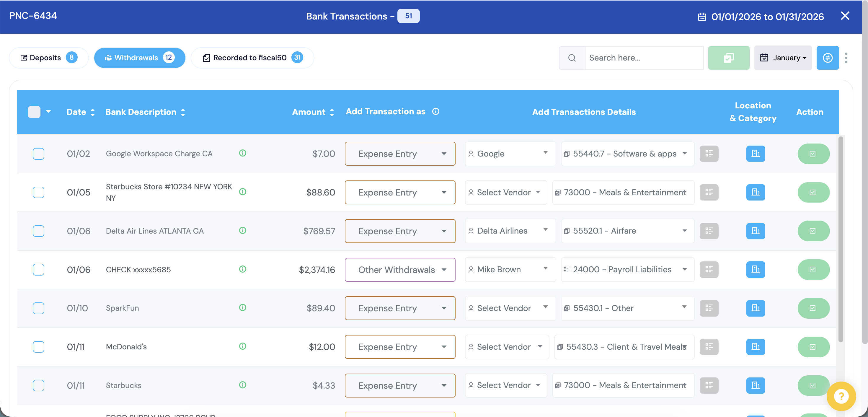Open Recorded to fiscal50 tab
Image resolution: width=868 pixels, height=417 pixels.
tap(252, 58)
